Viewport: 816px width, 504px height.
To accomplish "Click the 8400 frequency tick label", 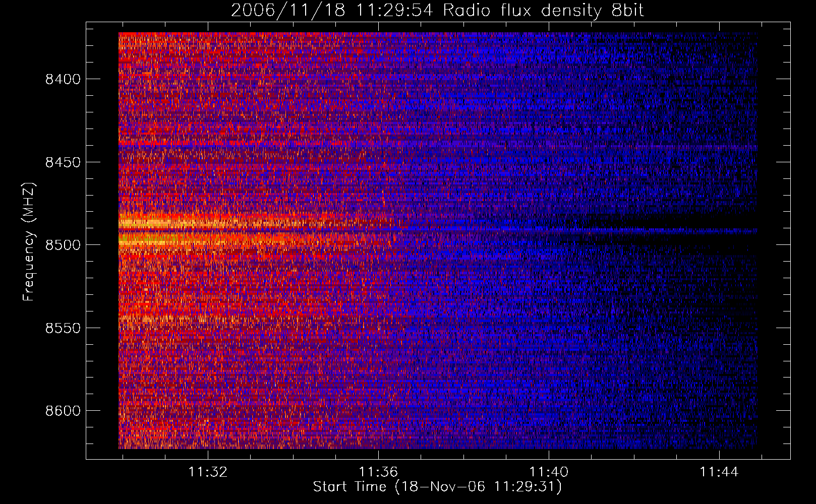I will pos(63,79).
